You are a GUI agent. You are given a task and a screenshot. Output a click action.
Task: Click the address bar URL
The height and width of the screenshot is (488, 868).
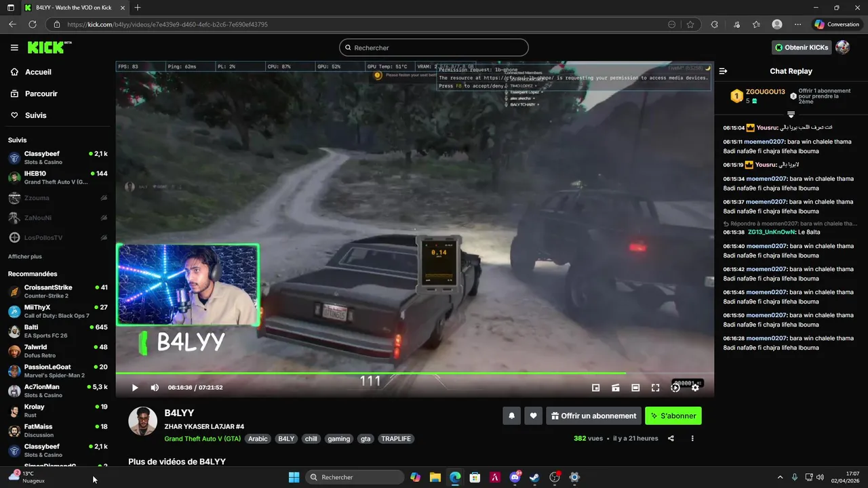167,24
